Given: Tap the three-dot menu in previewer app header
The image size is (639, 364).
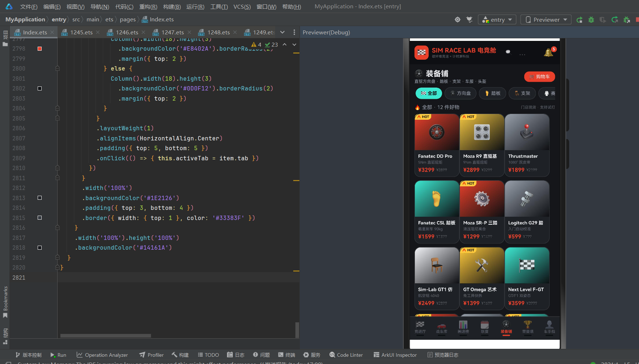Looking at the screenshot, I should point(522,55).
